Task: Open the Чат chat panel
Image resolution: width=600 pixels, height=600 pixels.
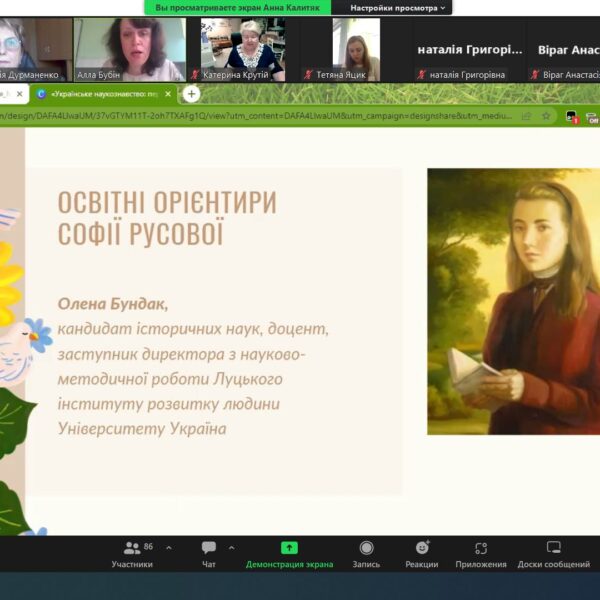Action: tap(208, 553)
